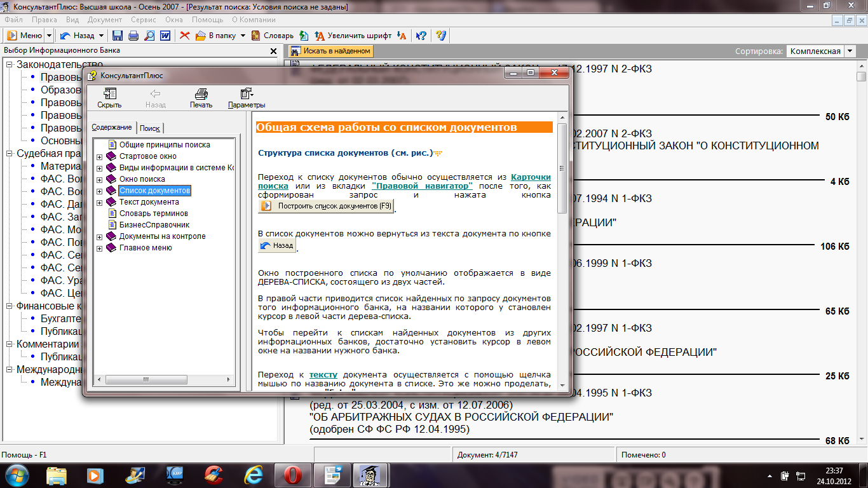Open the media player taskbar icon
This screenshot has height=488, width=868.
(95, 475)
